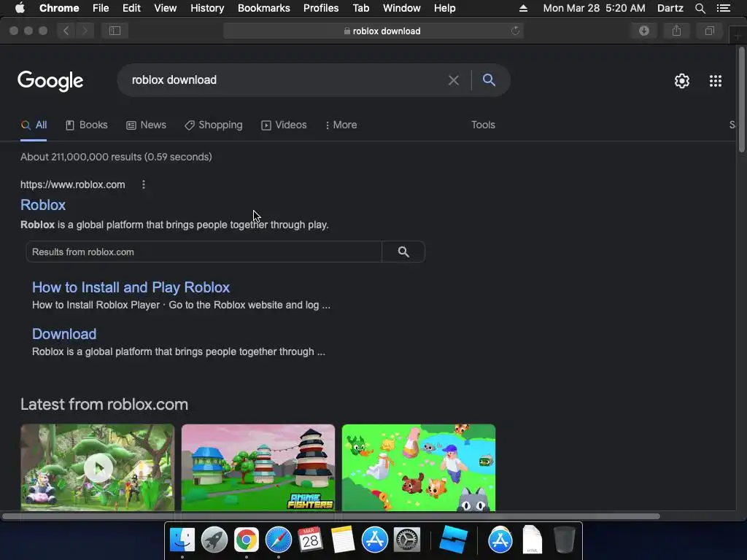The image size is (747, 560).
Task: Reload the page with refresh icon
Action: click(x=515, y=31)
